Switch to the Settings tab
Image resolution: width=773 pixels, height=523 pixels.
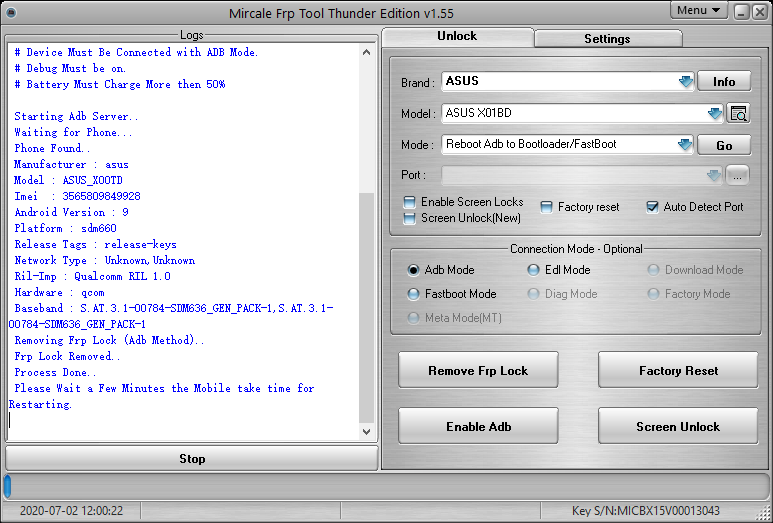point(607,38)
